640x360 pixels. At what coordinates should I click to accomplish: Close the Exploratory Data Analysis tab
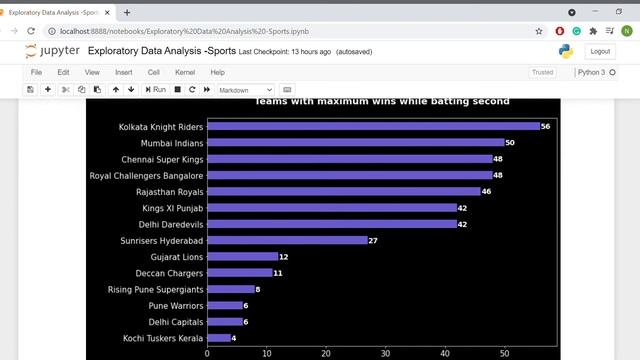point(107,13)
